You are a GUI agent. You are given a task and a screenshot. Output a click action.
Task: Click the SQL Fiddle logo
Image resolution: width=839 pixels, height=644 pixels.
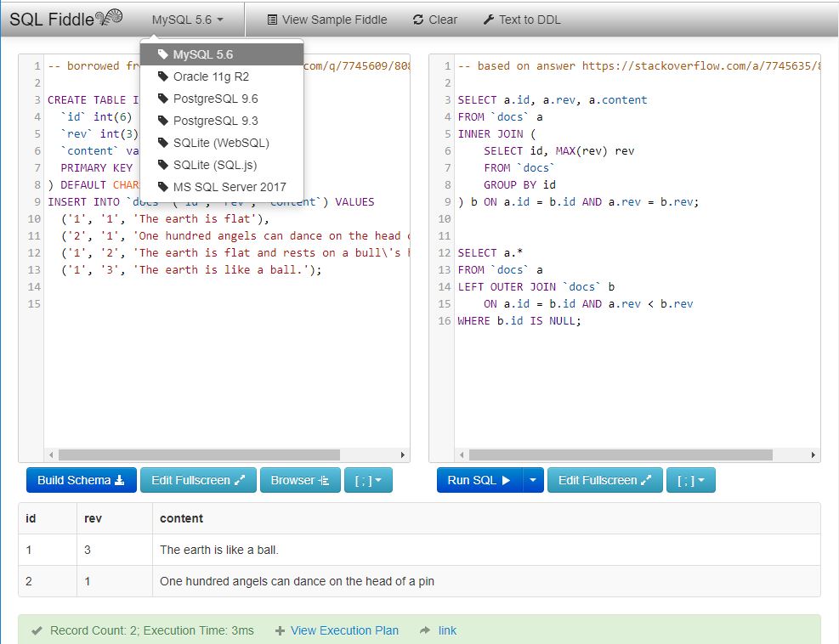point(66,19)
